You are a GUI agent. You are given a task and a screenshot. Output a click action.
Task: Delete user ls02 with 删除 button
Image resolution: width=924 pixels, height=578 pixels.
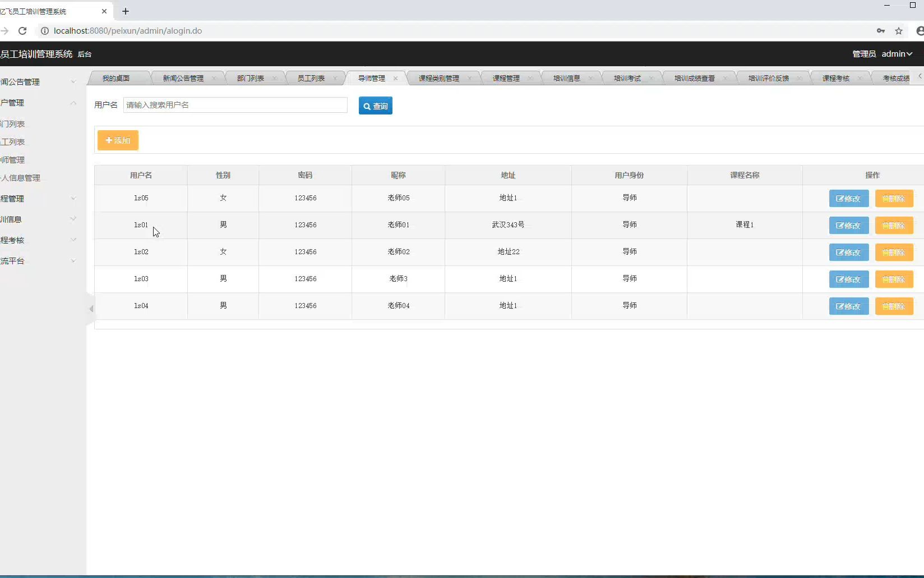(894, 253)
